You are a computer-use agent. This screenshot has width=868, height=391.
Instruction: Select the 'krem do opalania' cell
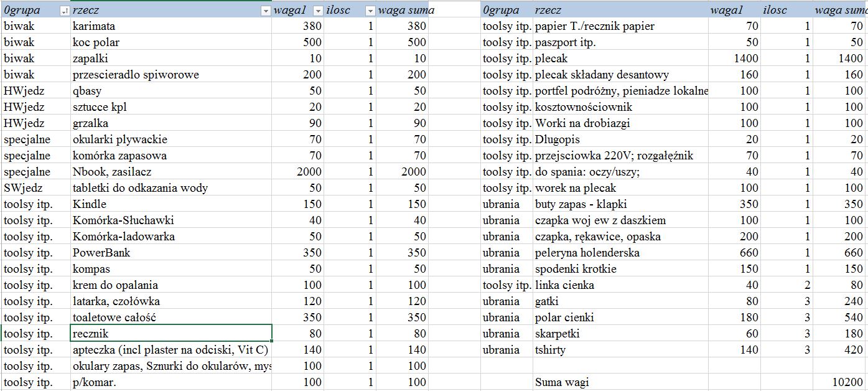pos(171,285)
